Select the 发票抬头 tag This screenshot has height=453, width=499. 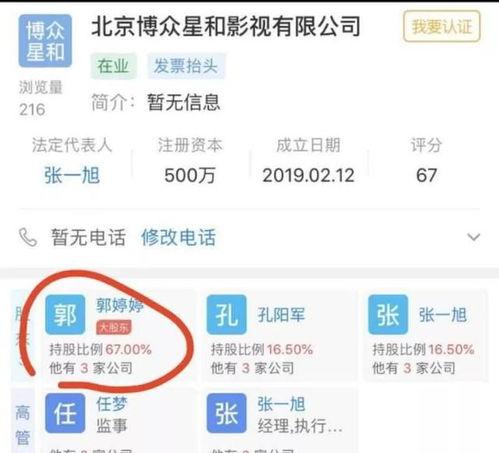186,66
